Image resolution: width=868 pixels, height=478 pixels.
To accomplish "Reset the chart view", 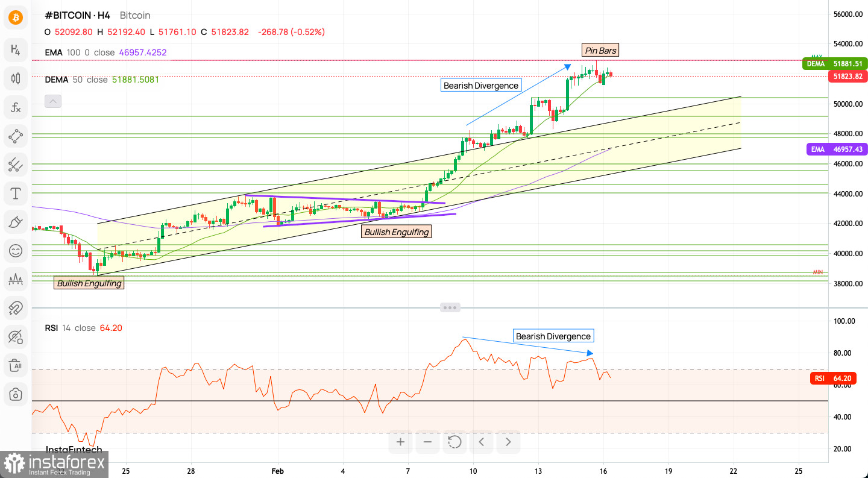I will 454,442.
